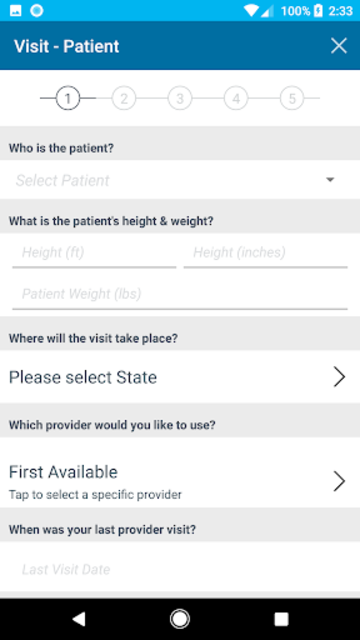Viewport: 360px width, 640px height.
Task: Tap step 1 circle in progress indicator
Action: point(67,98)
